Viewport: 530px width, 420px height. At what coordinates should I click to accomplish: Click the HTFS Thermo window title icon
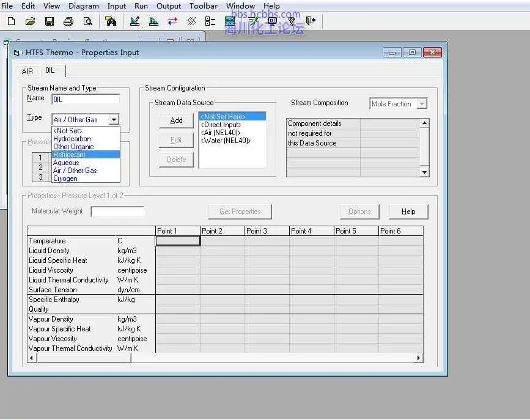pyautogui.click(x=17, y=53)
